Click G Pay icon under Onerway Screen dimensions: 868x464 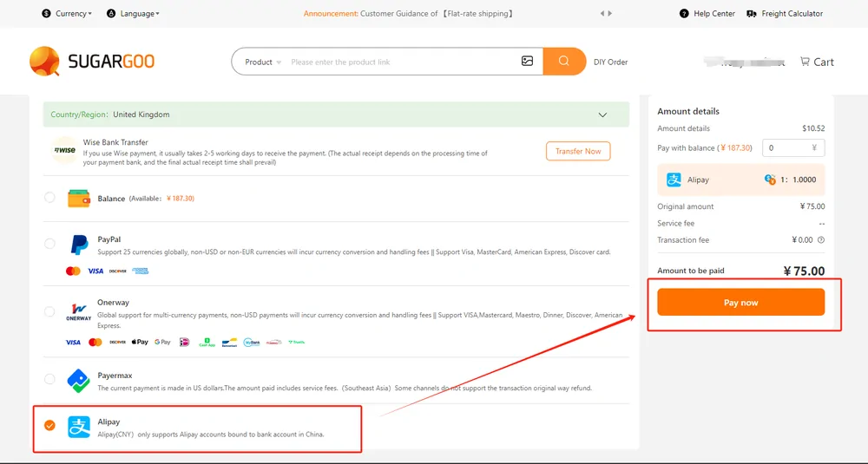click(162, 342)
